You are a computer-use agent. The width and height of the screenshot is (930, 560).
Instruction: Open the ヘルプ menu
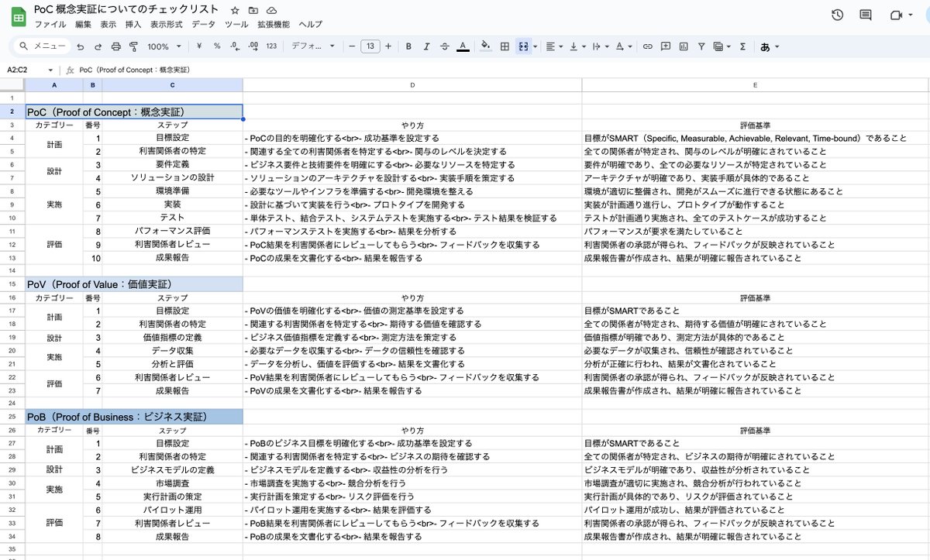[310, 25]
